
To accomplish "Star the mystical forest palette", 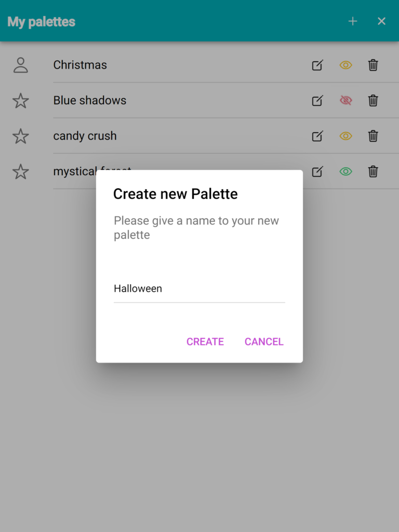I will pos(21,171).
